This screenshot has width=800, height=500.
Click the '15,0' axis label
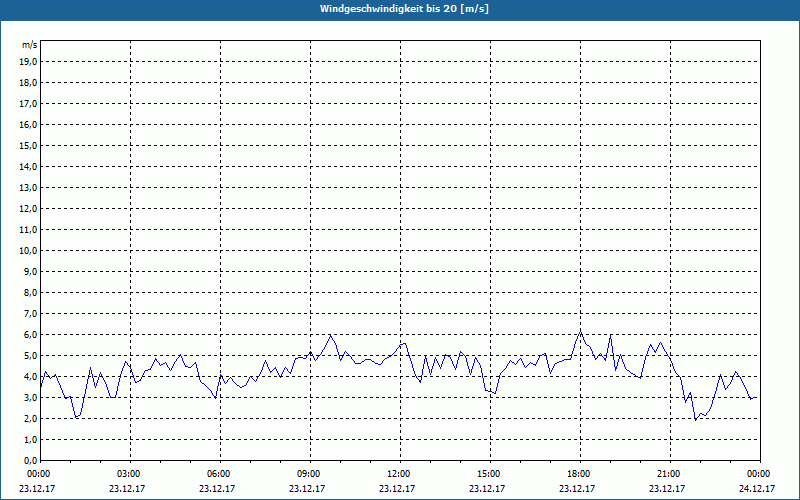click(28, 145)
